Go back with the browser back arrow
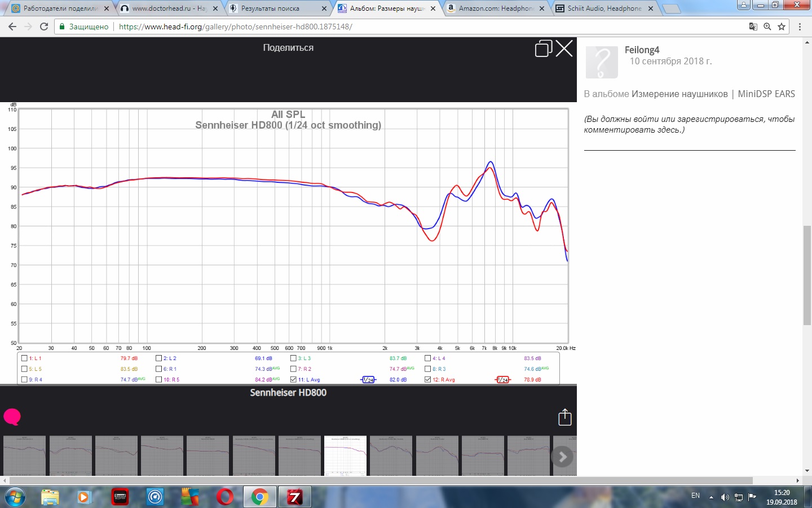 (12, 27)
